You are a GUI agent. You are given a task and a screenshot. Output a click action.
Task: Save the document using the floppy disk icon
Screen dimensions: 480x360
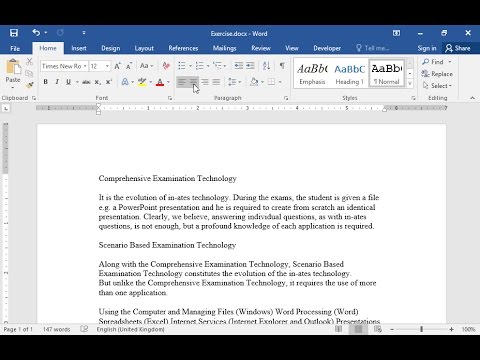tap(14, 33)
